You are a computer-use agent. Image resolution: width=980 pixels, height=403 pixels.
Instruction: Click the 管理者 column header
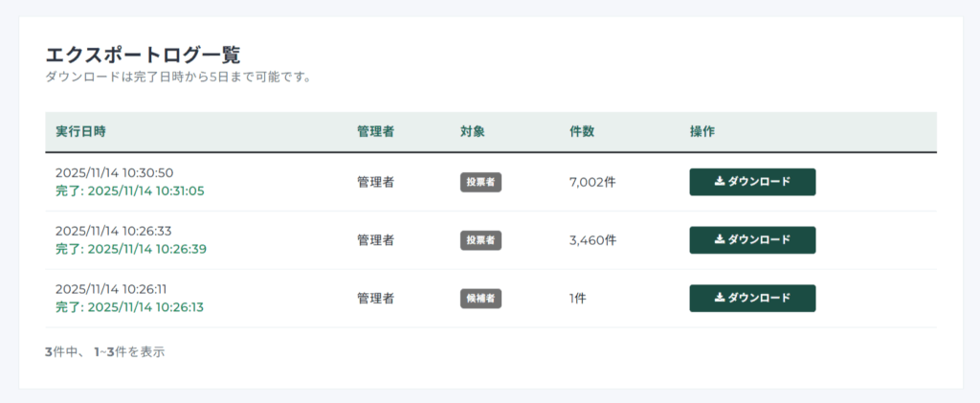click(x=375, y=131)
